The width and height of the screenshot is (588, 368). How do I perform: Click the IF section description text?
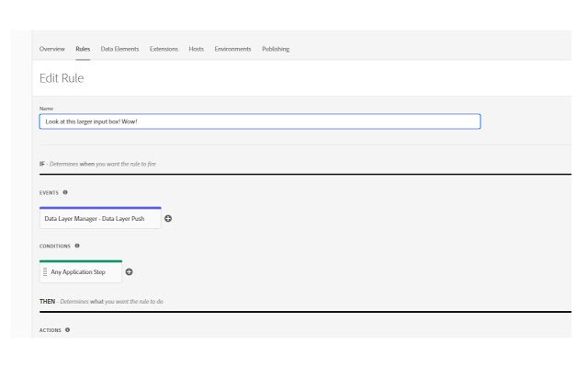(97, 164)
